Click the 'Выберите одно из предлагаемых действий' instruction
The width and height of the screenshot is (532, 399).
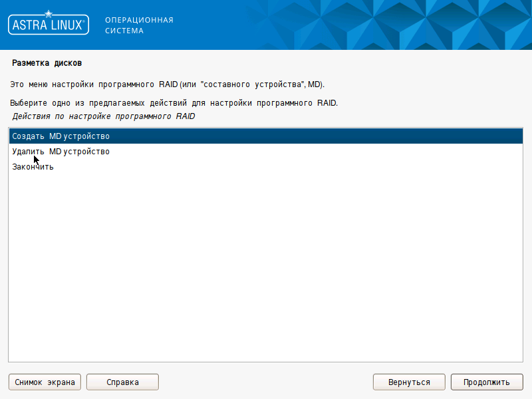click(173, 104)
